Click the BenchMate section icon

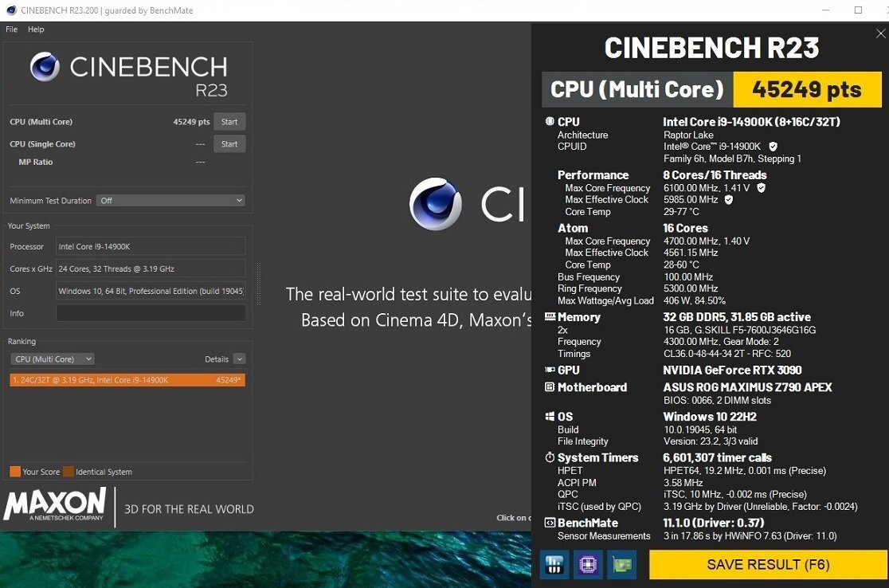(x=550, y=522)
